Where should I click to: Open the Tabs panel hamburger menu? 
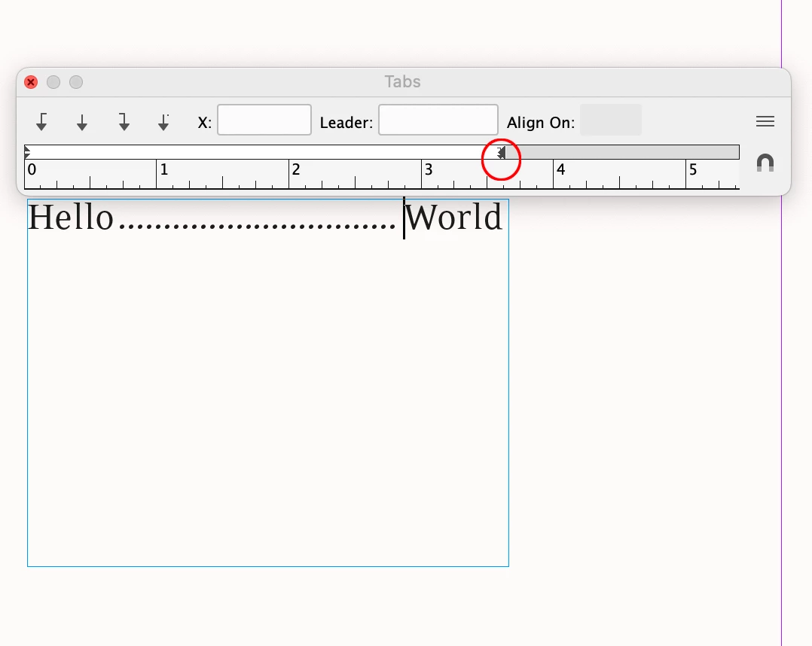point(765,122)
